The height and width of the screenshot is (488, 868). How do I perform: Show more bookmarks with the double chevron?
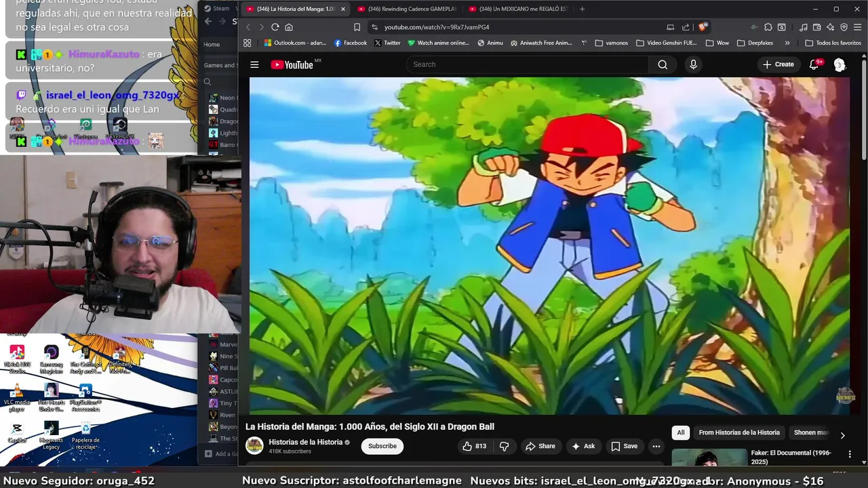(787, 43)
